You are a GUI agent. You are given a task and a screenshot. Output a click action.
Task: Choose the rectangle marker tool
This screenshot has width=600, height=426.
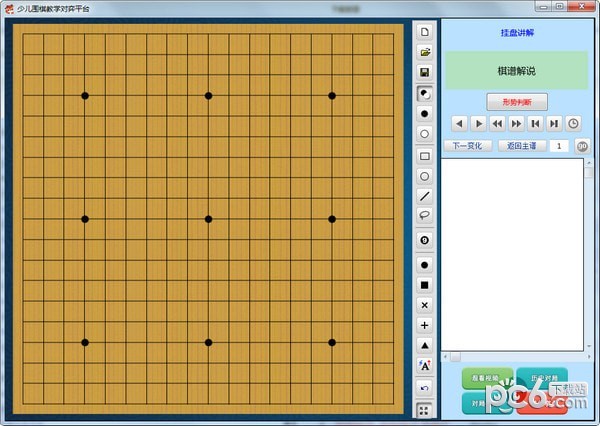click(424, 156)
